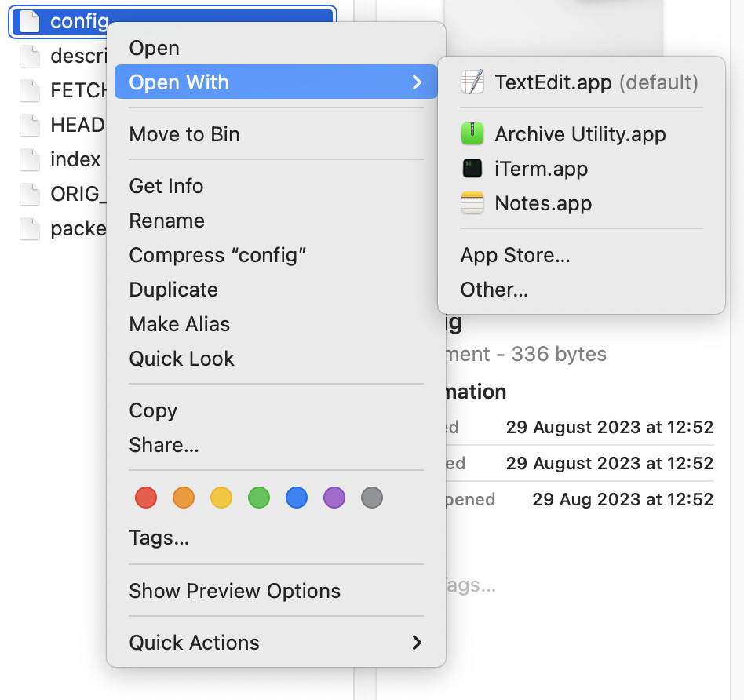Open the Share options
This screenshot has width=744, height=700.
[x=163, y=445]
